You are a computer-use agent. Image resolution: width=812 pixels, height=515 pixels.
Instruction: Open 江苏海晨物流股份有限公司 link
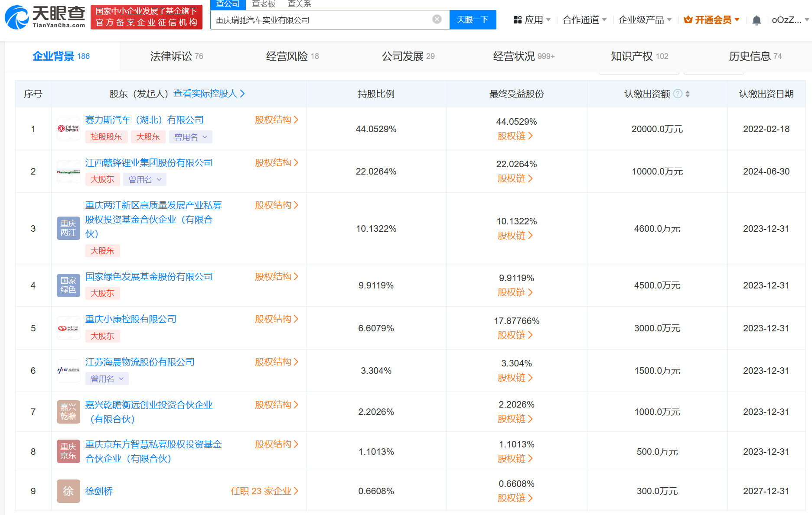point(140,362)
